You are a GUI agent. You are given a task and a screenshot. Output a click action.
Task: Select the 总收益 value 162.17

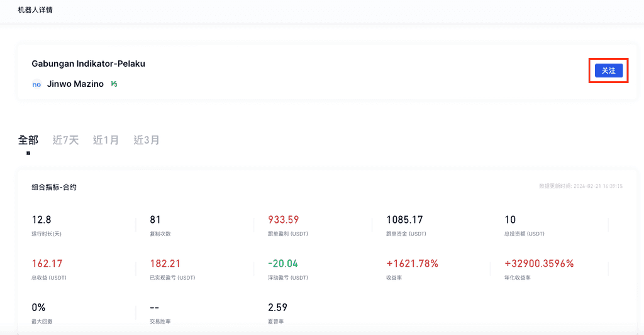pyautogui.click(x=47, y=263)
